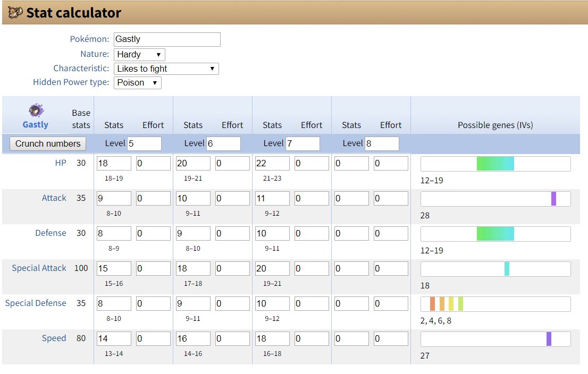Click the Defense stat field at level 7
Screen dimensions: 588x374
(x=272, y=233)
